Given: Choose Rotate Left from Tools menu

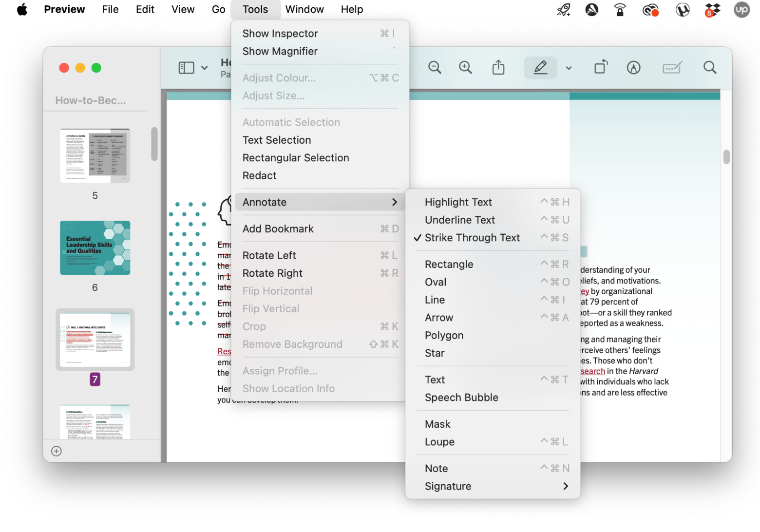Looking at the screenshot, I should (x=269, y=256).
